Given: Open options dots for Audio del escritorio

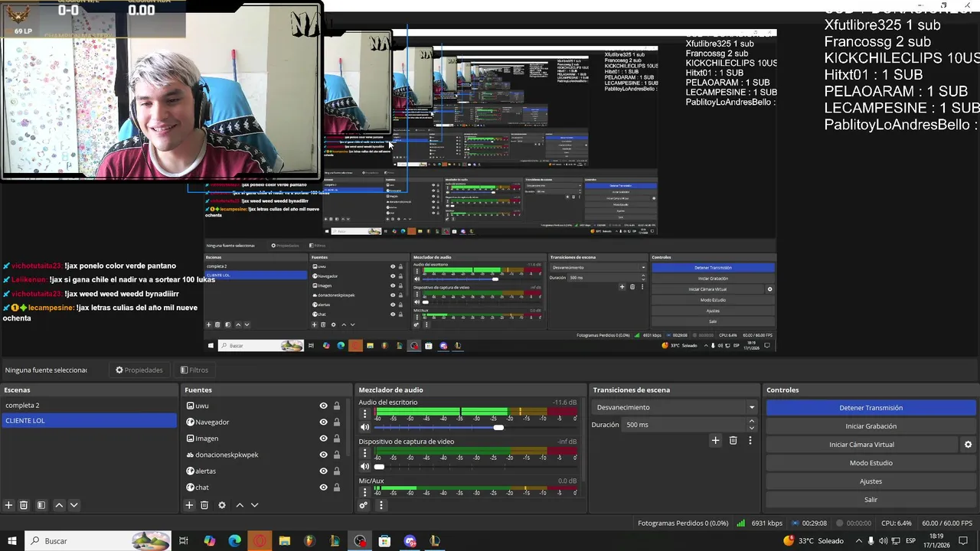Looking at the screenshot, I should (x=364, y=414).
